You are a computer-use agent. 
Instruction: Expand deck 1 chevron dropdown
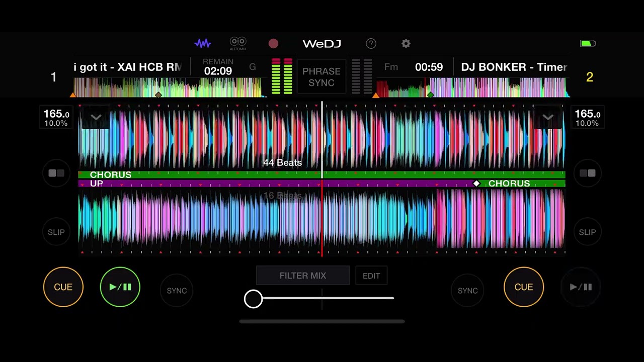96,118
